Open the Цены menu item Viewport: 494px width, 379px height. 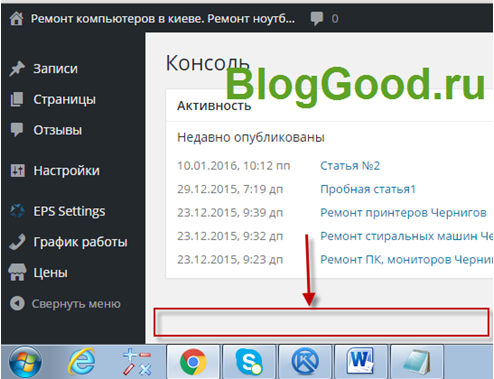coord(51,273)
